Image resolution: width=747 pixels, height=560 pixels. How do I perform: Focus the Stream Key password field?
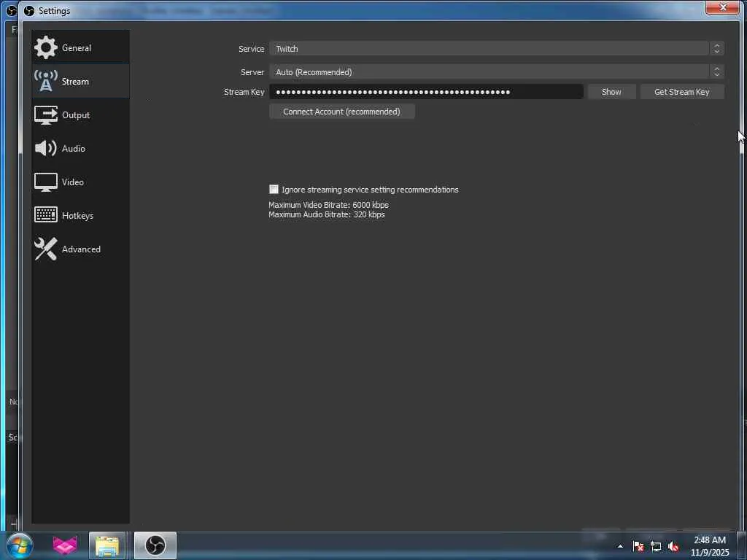pos(426,92)
